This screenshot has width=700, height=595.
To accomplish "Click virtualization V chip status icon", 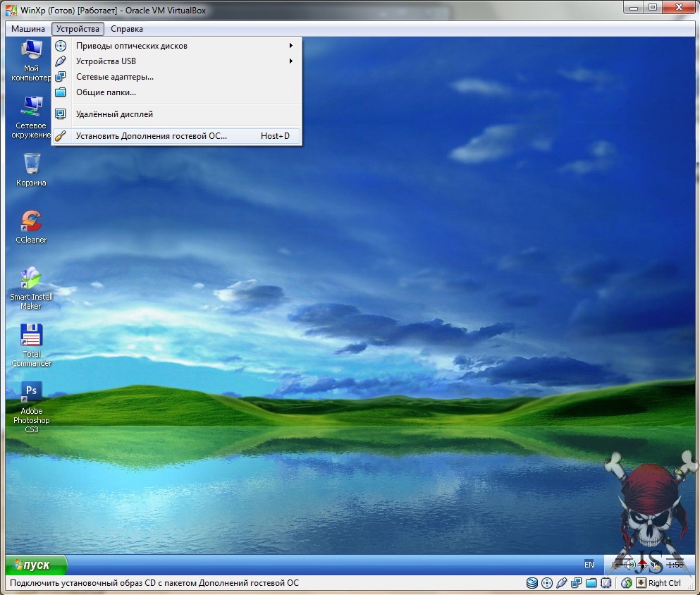I will pyautogui.click(x=606, y=583).
